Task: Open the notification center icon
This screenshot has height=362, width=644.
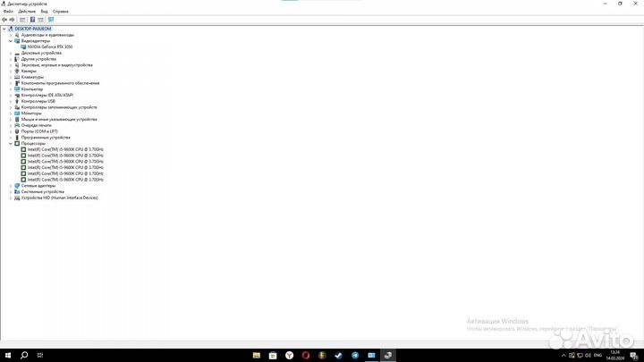Action: coord(634,356)
